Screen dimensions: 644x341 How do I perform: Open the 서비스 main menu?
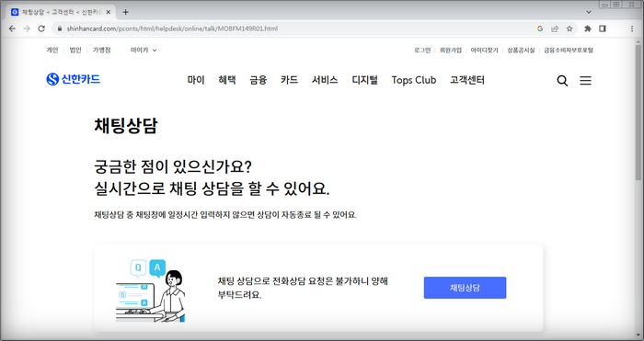[x=325, y=80]
